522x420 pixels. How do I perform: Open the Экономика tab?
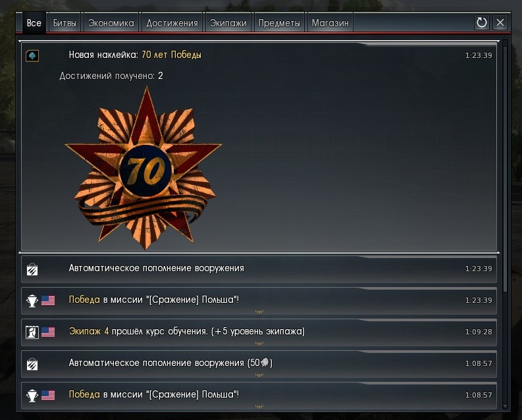(111, 22)
